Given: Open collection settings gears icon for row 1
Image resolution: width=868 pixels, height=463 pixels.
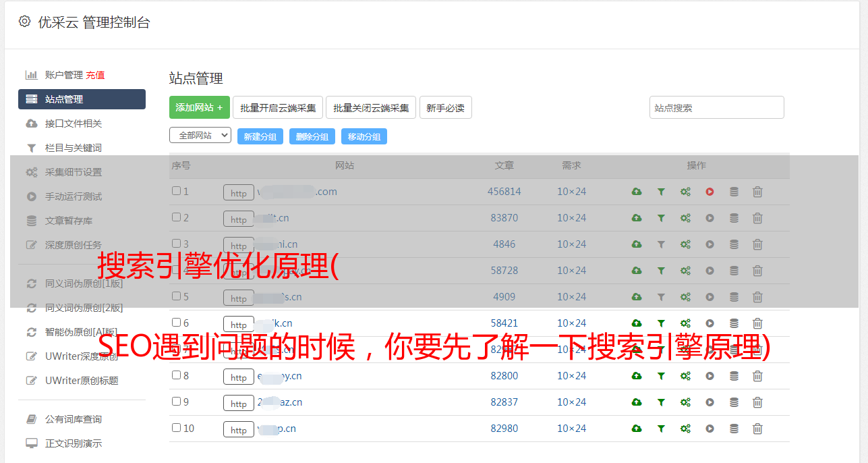Looking at the screenshot, I should tap(685, 192).
